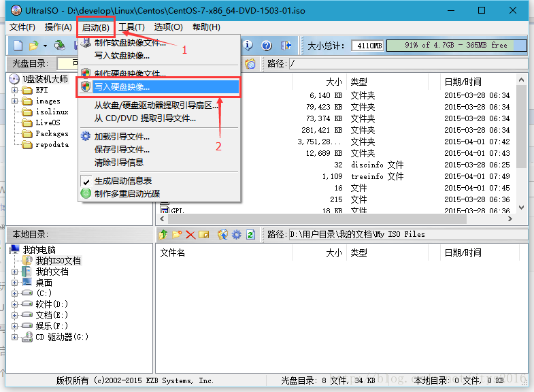Screen dimensions: 534x392
Task: Click the Up-folder icon in local toolbar
Action: [163, 234]
